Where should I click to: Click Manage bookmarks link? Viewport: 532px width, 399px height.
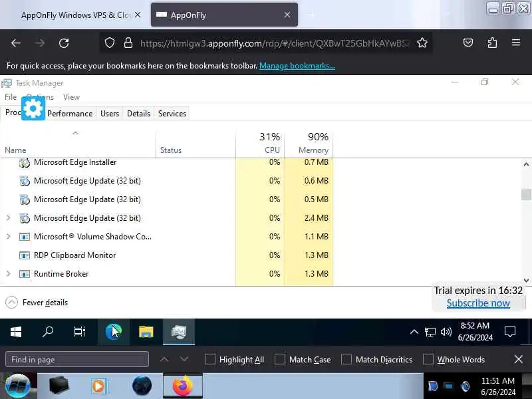point(297,66)
